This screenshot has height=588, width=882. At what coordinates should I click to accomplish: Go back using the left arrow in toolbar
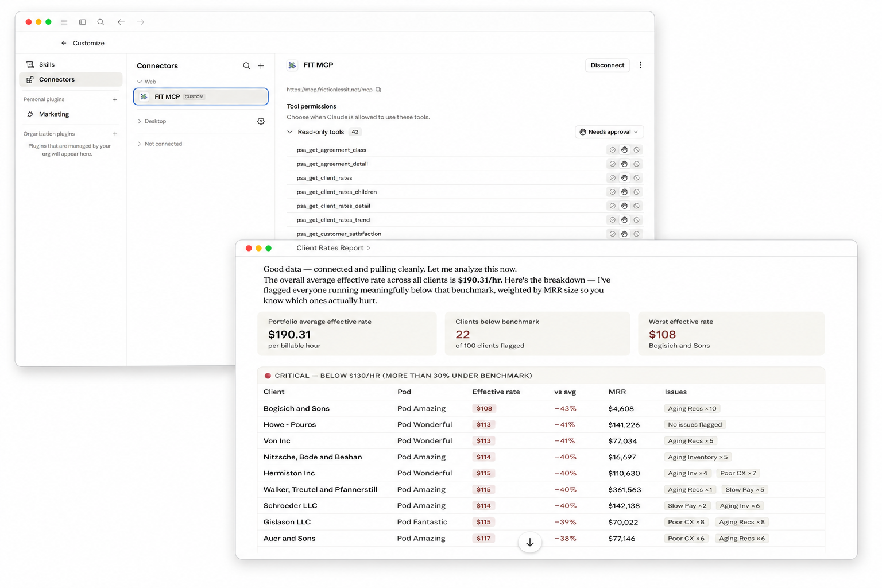(x=121, y=22)
